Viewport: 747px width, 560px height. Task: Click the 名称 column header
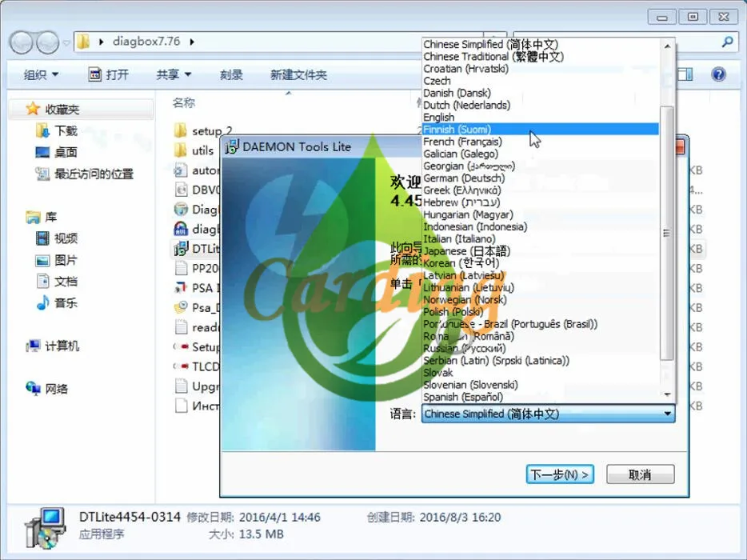click(x=183, y=102)
